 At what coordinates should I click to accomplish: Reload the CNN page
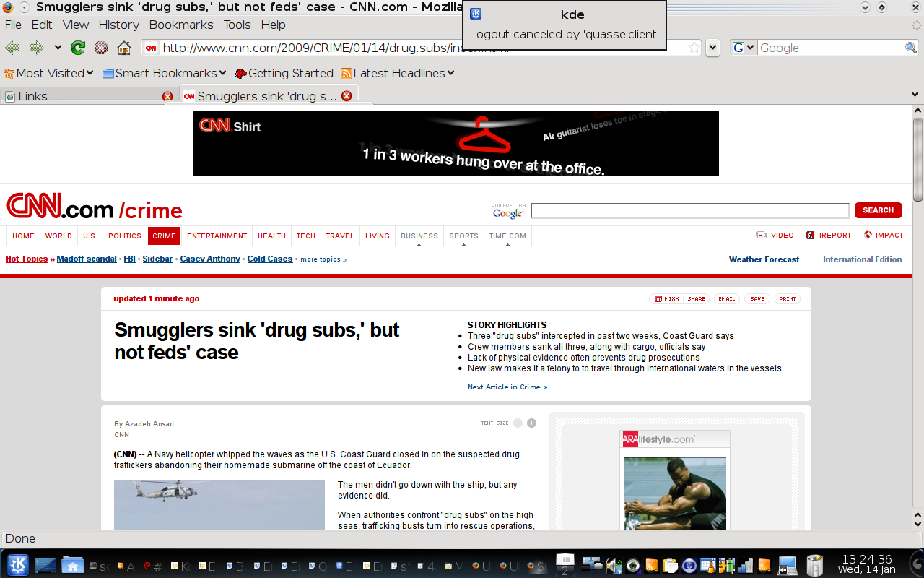pos(77,48)
